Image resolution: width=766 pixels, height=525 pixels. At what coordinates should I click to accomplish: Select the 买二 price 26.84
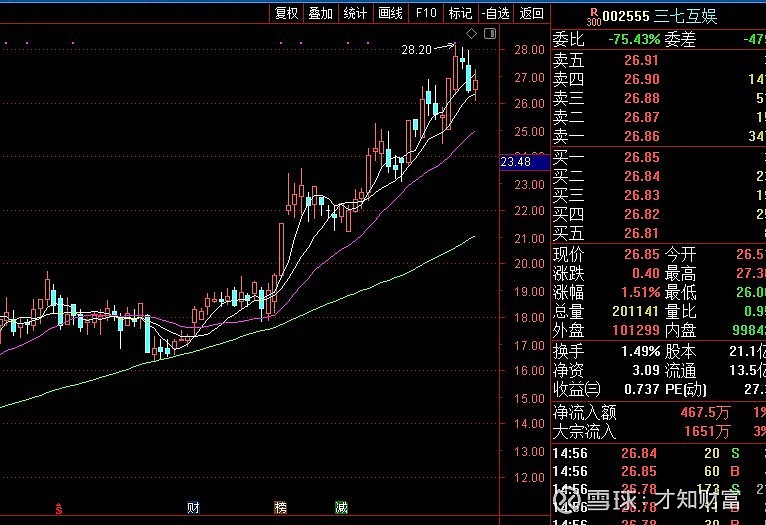641,176
